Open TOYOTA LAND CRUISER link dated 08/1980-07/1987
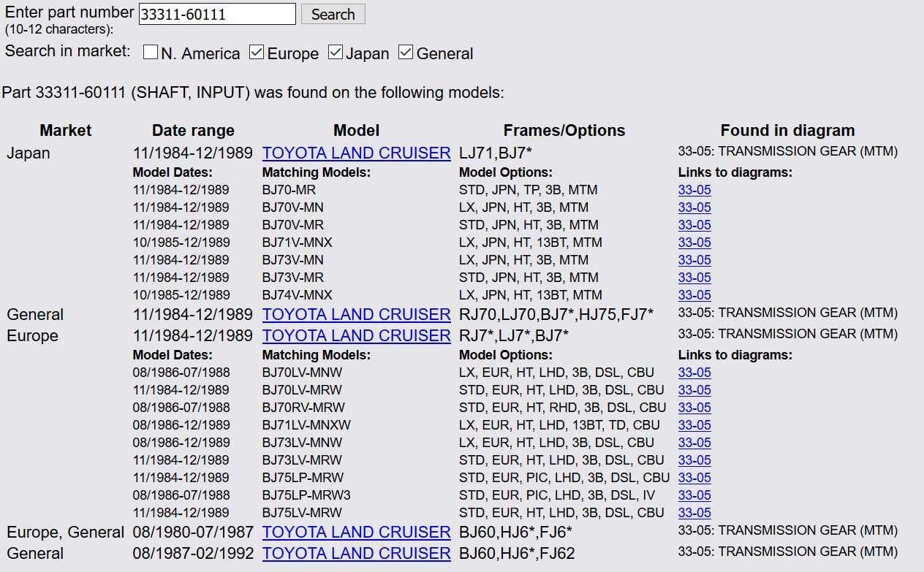The width and height of the screenshot is (924, 572). pyautogui.click(x=357, y=533)
